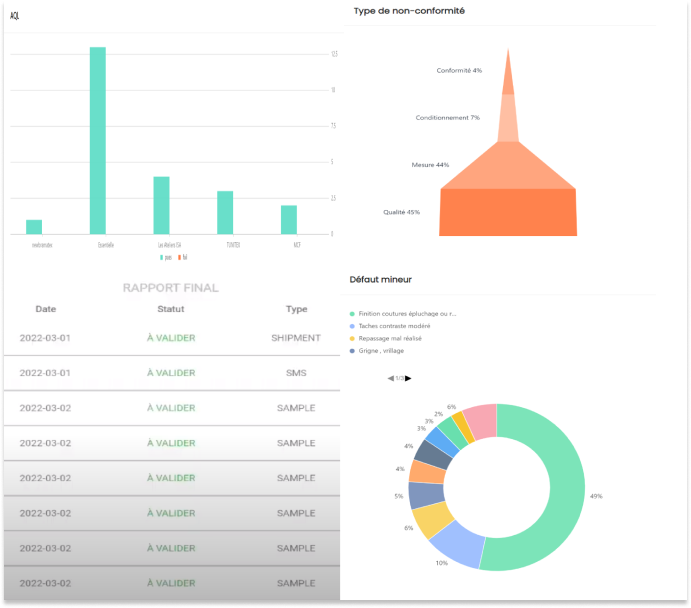This screenshot has height=608, width=691.
Task: Click the Conditionnement 7% funnel segment
Action: (x=508, y=118)
